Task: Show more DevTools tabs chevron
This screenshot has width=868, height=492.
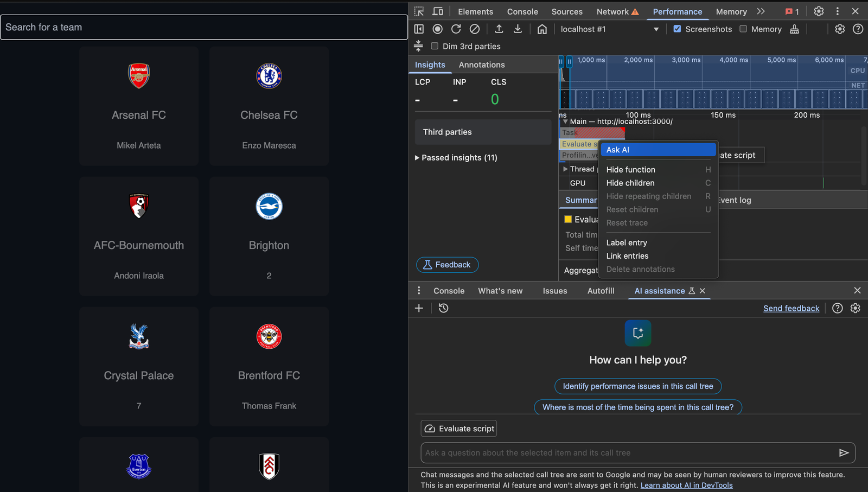Action: [x=761, y=11]
